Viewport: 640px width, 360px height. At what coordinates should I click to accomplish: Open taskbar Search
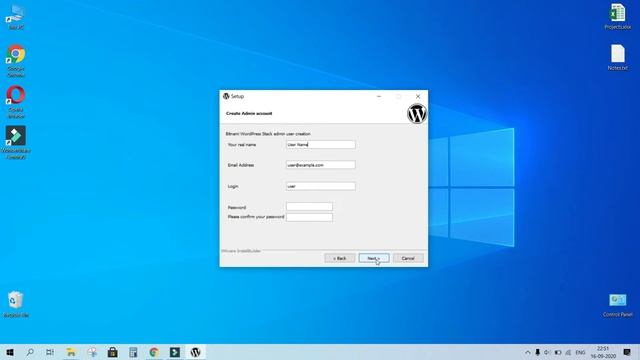click(x=30, y=352)
